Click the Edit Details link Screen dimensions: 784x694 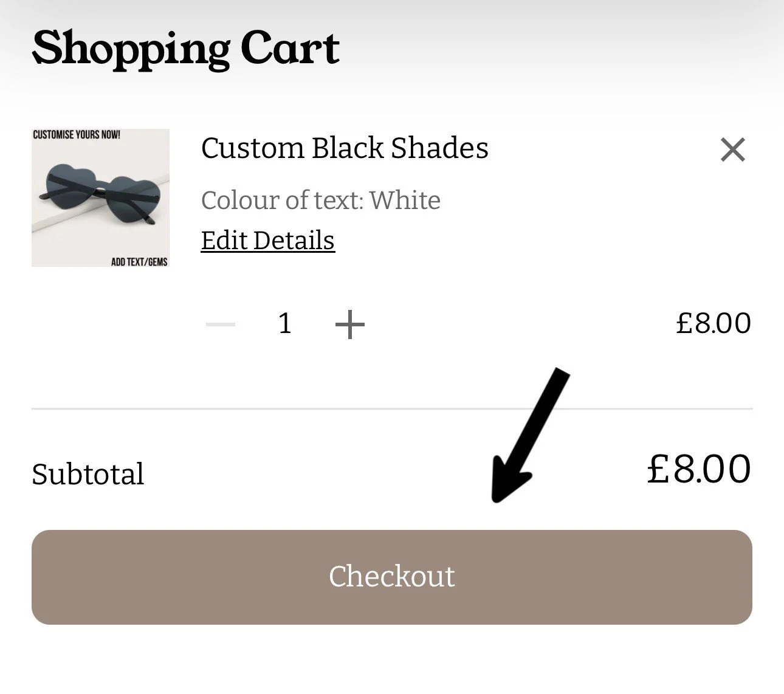click(267, 241)
